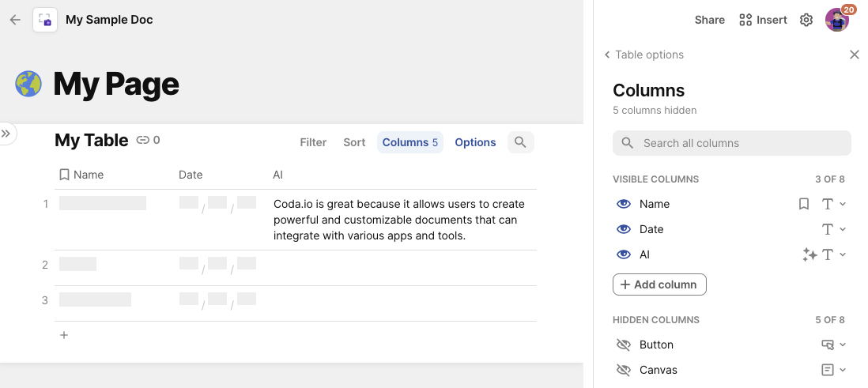Click the doc icon beside My Sample Doc
Viewport: 868px width, 388px height.
[x=44, y=20]
